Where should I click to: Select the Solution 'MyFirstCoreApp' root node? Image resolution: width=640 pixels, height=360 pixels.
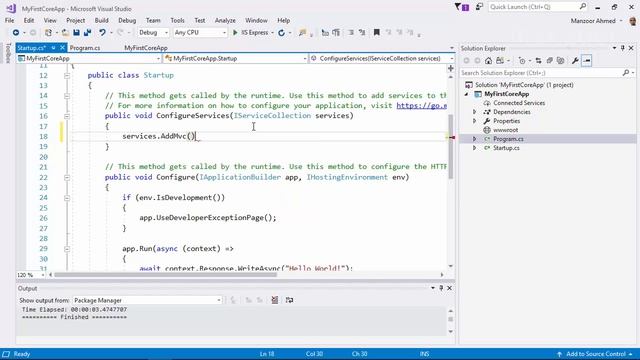coord(524,85)
